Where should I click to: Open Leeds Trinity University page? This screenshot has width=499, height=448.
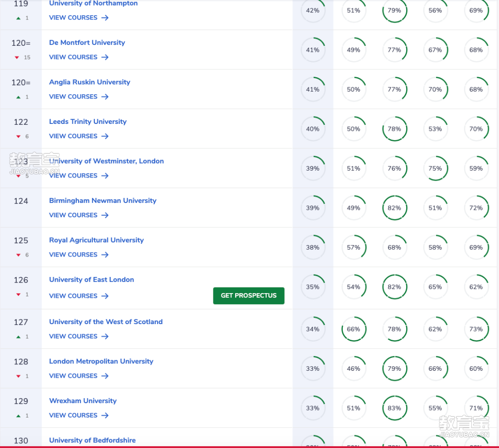88,122
